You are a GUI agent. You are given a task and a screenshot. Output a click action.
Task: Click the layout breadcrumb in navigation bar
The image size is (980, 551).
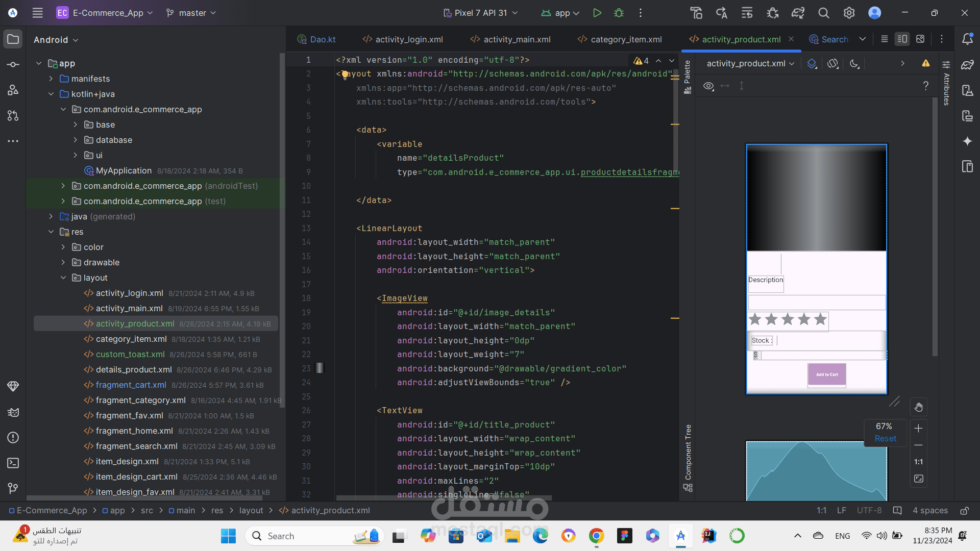[251, 511]
